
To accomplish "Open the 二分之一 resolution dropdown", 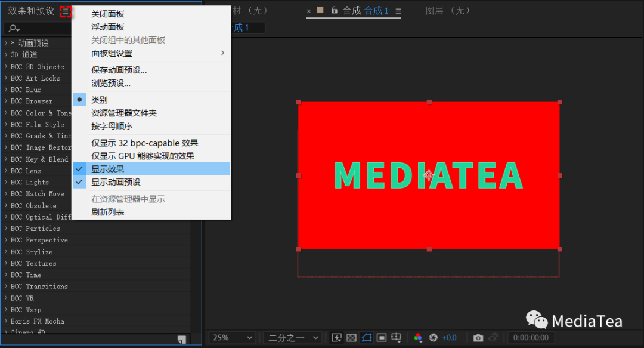I will [x=293, y=338].
